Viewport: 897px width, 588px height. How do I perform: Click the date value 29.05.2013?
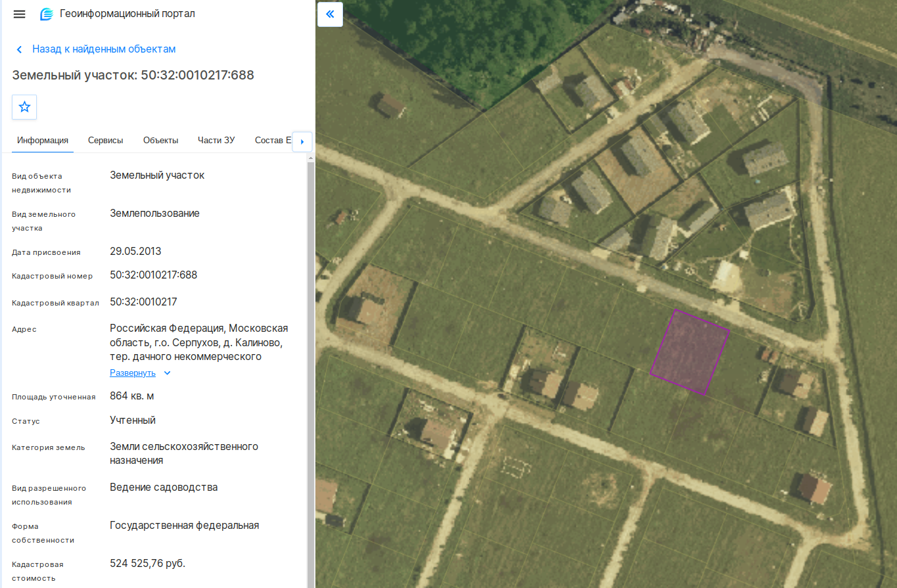(x=135, y=252)
